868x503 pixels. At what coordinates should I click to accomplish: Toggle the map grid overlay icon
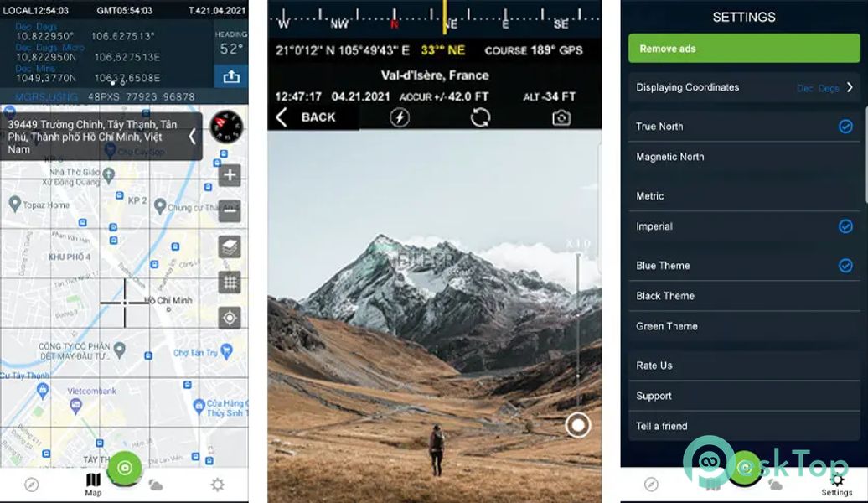click(230, 283)
